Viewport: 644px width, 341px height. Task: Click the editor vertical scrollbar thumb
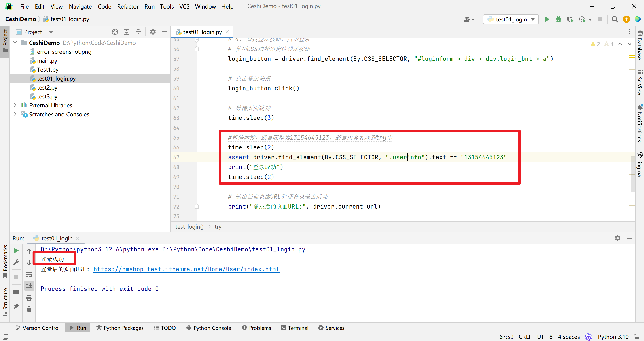(633, 174)
